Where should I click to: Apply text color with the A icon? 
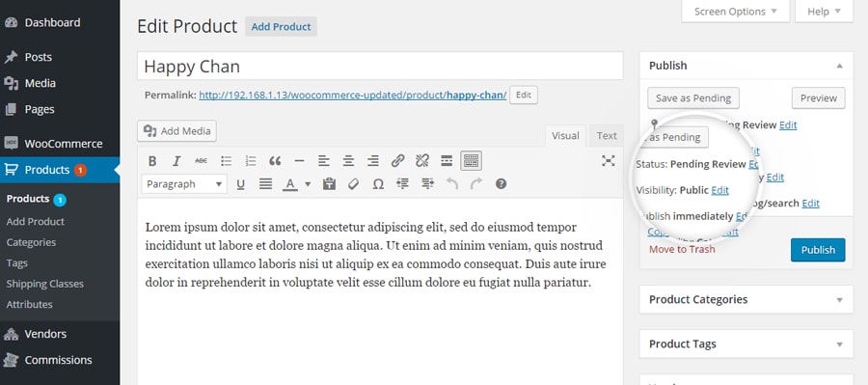(290, 184)
